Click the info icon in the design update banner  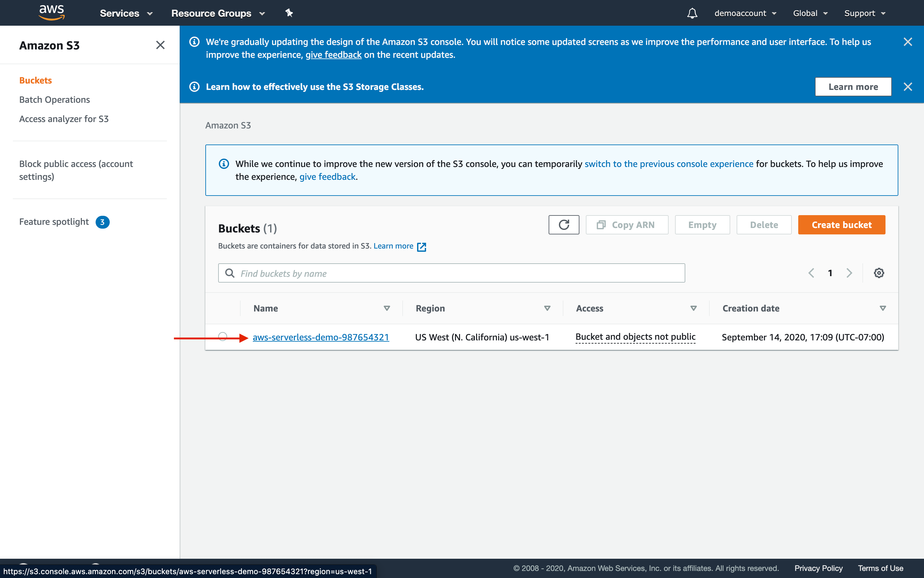194,42
